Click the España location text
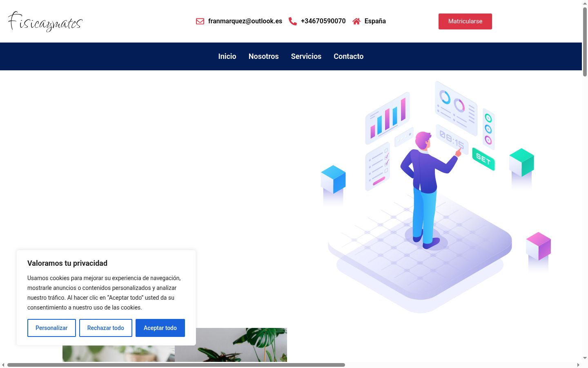This screenshot has height=368, width=588. [375, 21]
